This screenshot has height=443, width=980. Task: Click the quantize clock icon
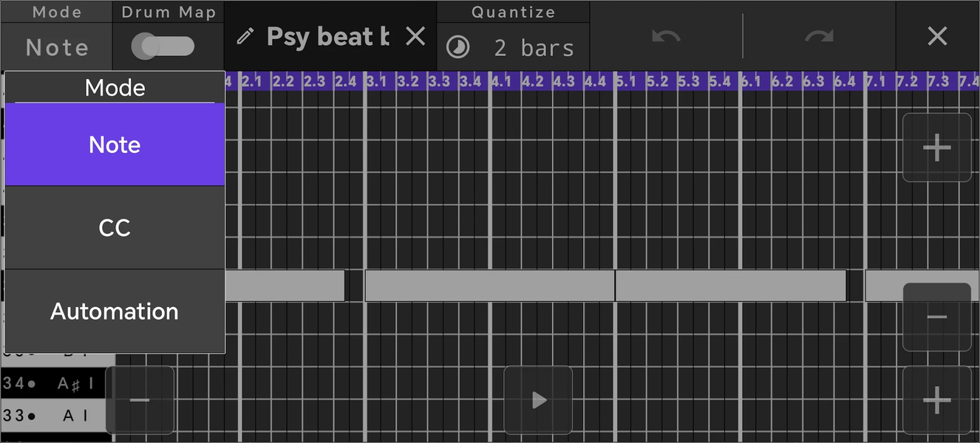pyautogui.click(x=458, y=47)
